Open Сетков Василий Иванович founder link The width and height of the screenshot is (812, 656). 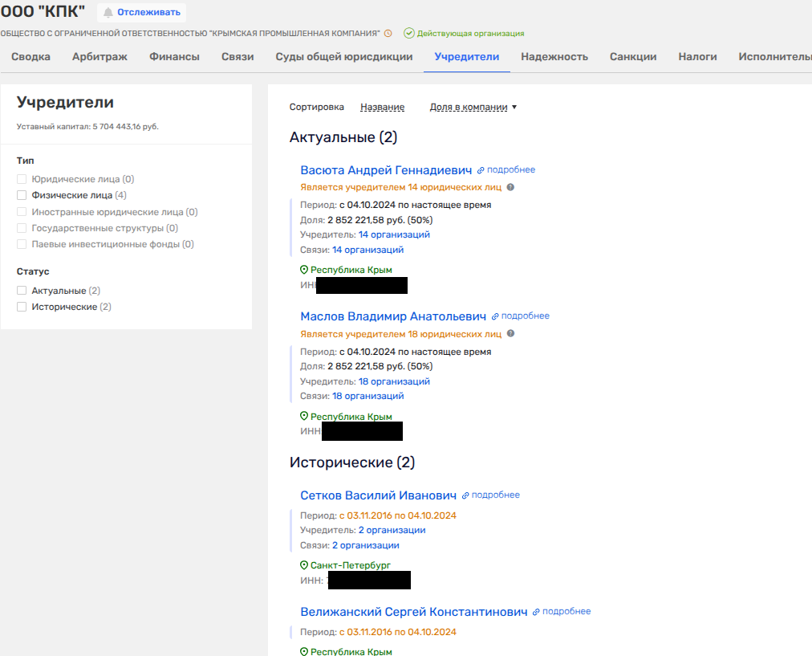coord(378,495)
